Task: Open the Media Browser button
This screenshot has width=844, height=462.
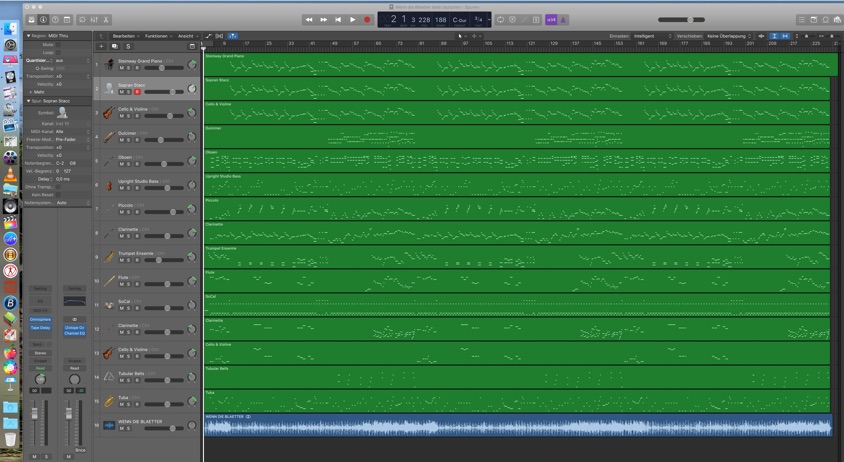Action: pyautogui.click(x=838, y=19)
